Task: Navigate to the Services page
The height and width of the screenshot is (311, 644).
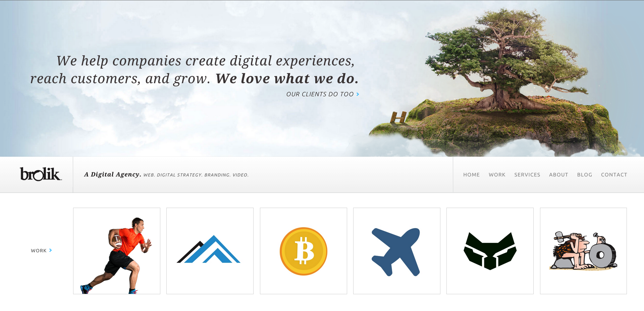Action: pyautogui.click(x=527, y=175)
